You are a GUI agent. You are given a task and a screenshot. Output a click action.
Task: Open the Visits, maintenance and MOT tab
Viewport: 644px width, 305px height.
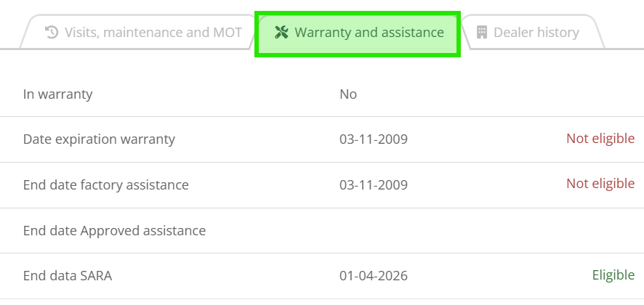(140, 32)
